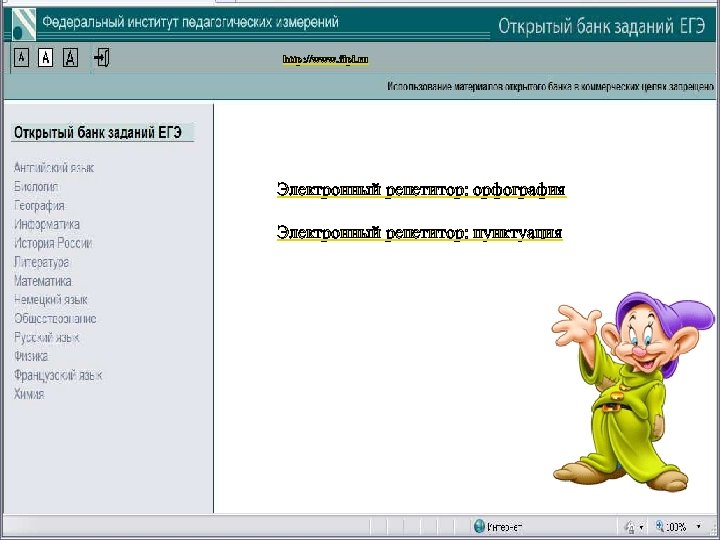Select Химия subject

click(29, 394)
